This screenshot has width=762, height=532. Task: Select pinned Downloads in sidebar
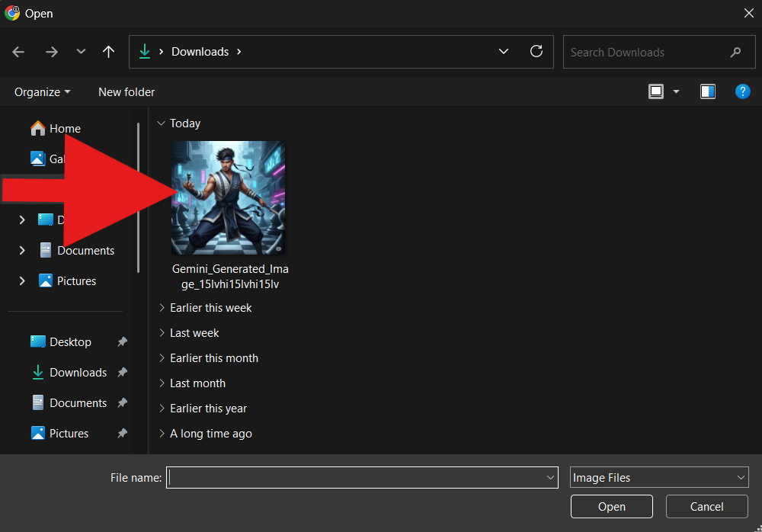78,373
